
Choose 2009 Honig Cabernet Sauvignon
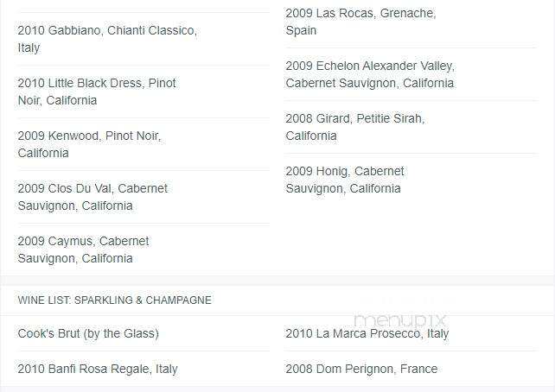(345, 180)
